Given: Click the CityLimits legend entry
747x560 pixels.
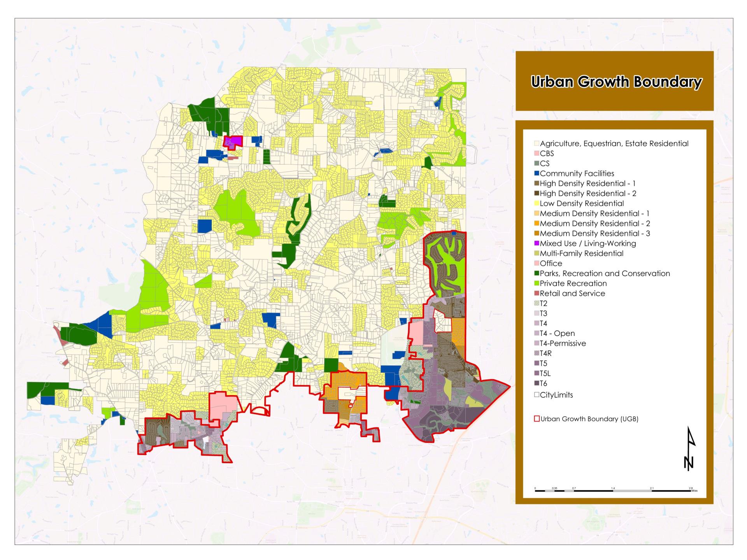Looking at the screenshot, I should (554, 395).
